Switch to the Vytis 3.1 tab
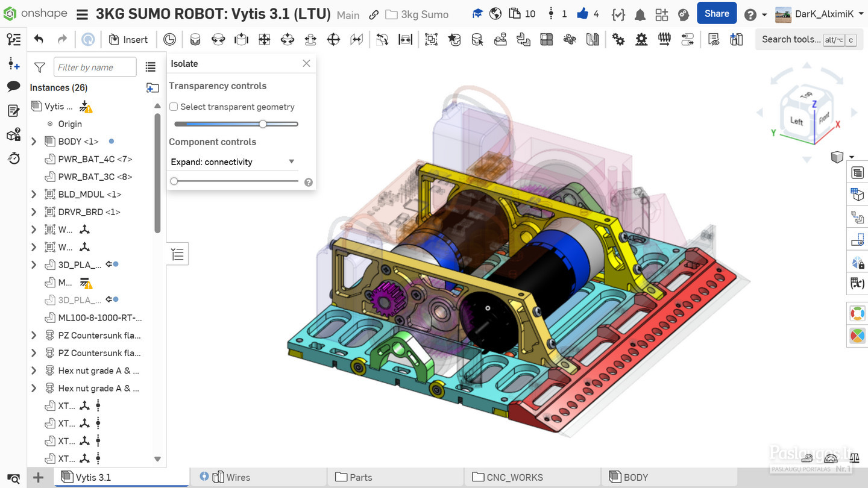 tap(122, 477)
